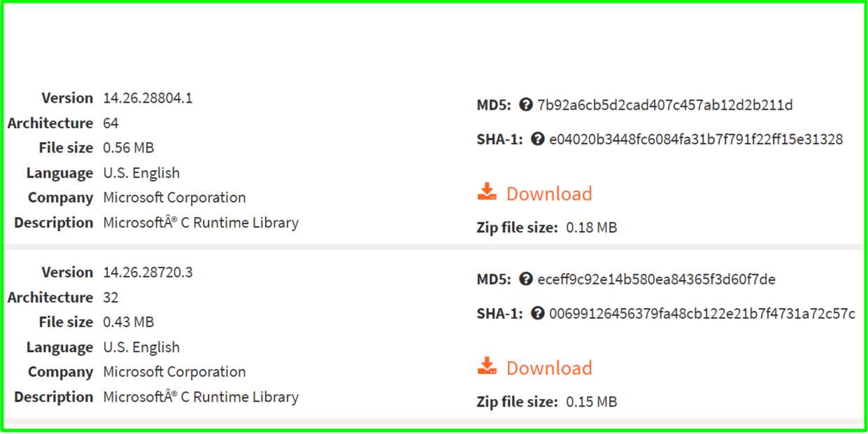
Task: Click the 0.18 MB zip file size
Action: pyautogui.click(x=592, y=227)
